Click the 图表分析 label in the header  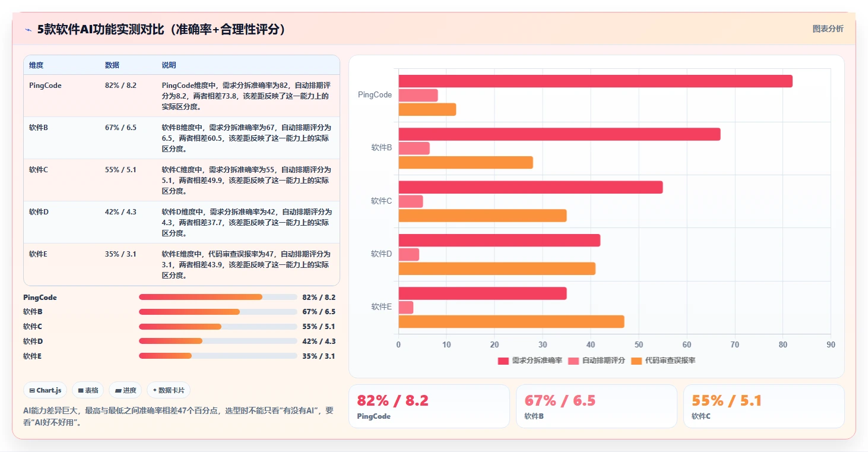coord(828,29)
